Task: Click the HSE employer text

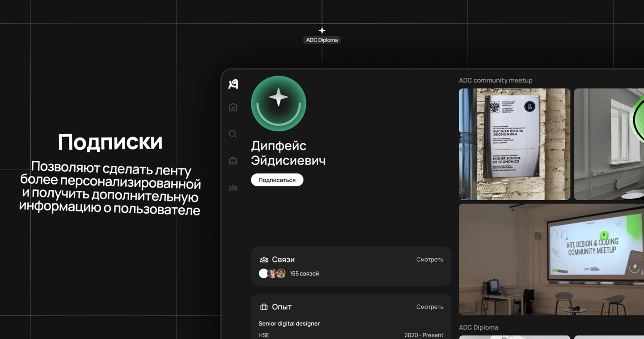Action: 264,335
